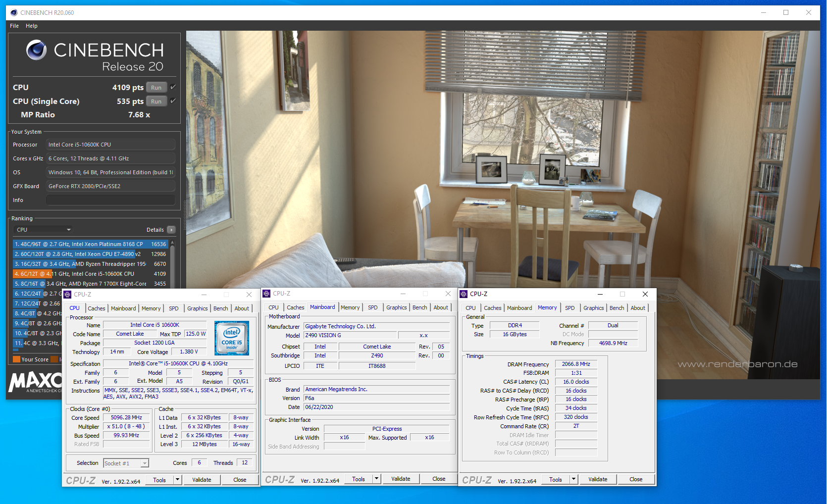Image resolution: width=827 pixels, height=504 pixels.
Task: Select ranking entry Xeon Platinum 8168
Action: coord(91,244)
